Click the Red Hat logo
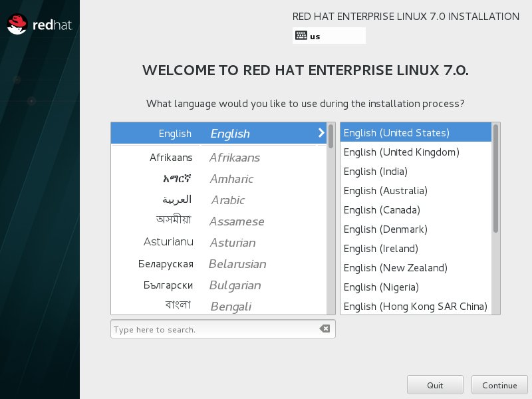Screen dimensions: 532x399 pyautogui.click(x=39, y=25)
